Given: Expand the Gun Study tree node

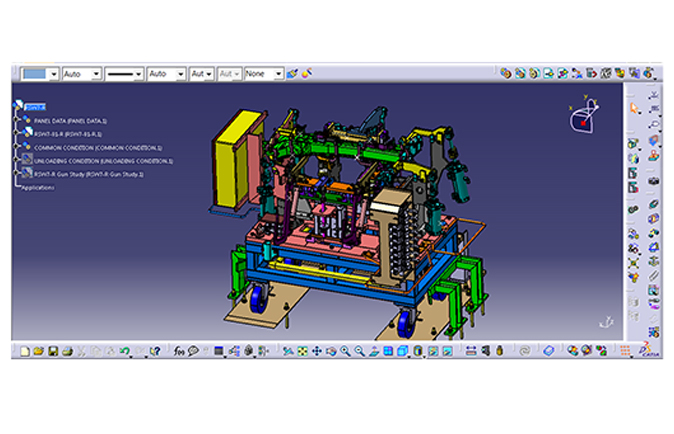Looking at the screenshot, I should coord(16,173).
